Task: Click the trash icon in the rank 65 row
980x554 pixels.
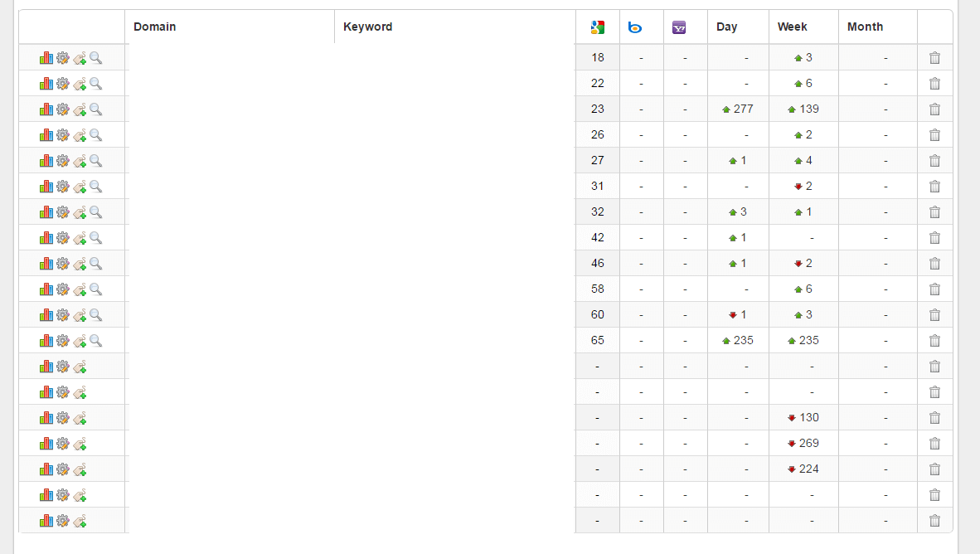Action: pyautogui.click(x=934, y=341)
